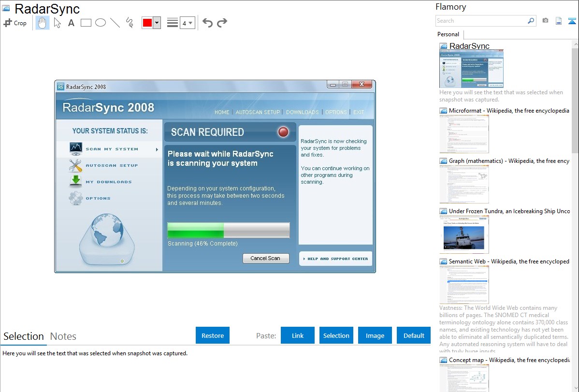Open DOWNLOADS in RadarSync top menu
The width and height of the screenshot is (579, 392).
pyautogui.click(x=303, y=112)
